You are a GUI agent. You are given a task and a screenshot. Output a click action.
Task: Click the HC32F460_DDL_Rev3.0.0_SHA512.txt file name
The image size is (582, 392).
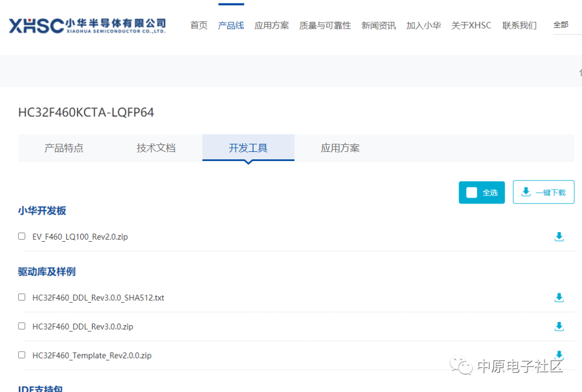pyautogui.click(x=99, y=297)
